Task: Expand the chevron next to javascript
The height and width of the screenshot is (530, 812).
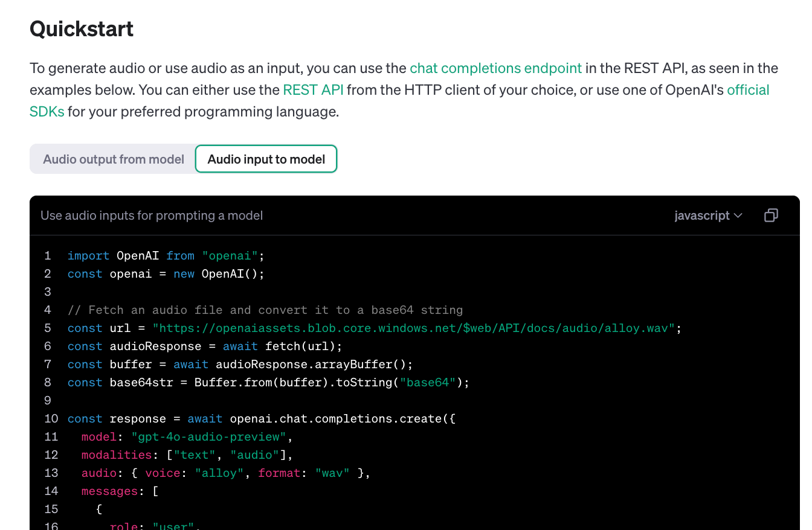Action: tap(738, 216)
